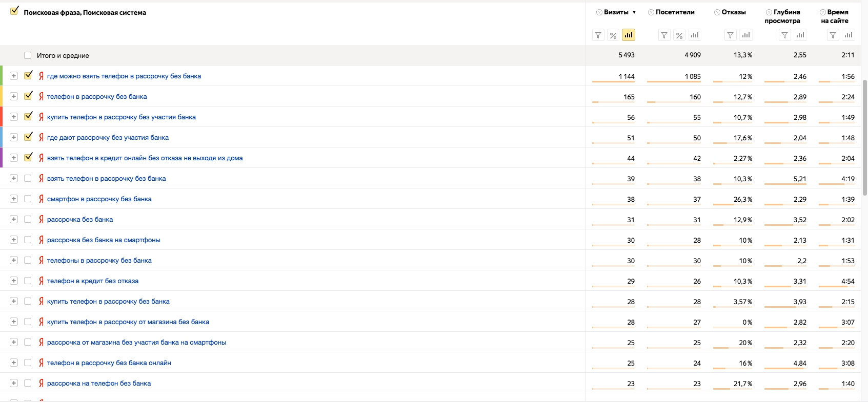Click help icon next to Посетители header
This screenshot has height=403, width=868.
(651, 12)
